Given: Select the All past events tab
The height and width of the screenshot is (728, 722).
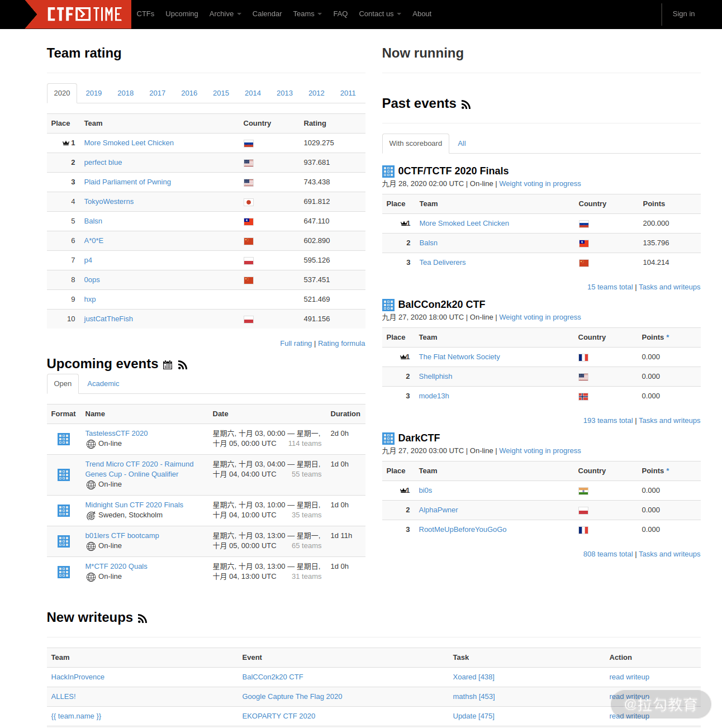Looking at the screenshot, I should coord(462,144).
